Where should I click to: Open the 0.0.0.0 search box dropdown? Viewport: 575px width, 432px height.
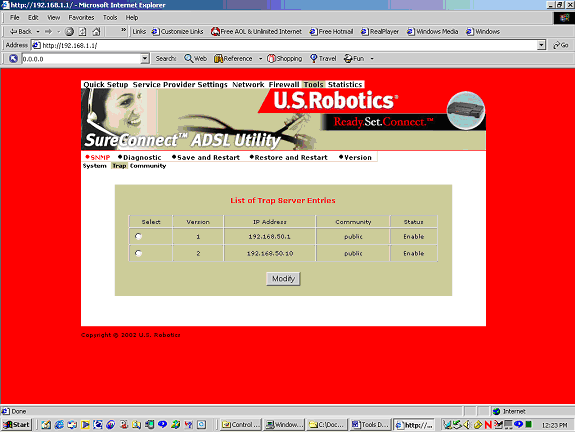tap(145, 59)
